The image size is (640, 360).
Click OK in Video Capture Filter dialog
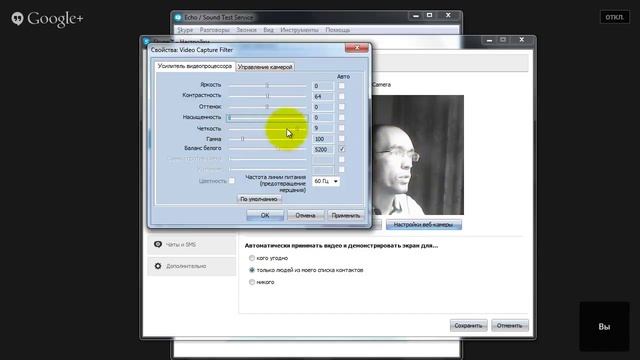click(x=265, y=215)
